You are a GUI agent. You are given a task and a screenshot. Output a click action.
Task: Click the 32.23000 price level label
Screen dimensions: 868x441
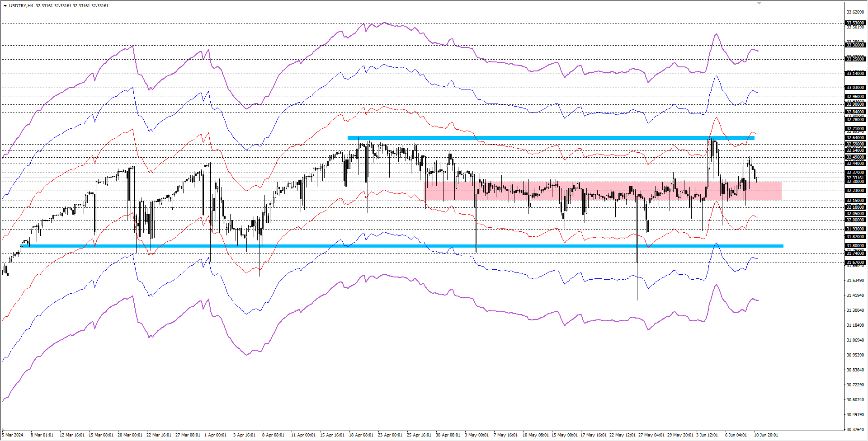point(855,191)
